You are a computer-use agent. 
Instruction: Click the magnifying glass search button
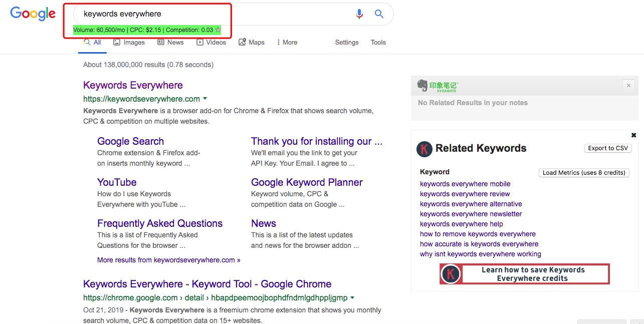pos(379,14)
